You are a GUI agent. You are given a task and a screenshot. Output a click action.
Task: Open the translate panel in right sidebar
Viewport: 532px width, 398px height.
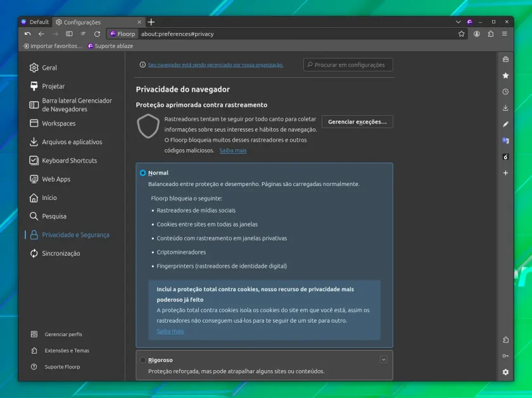[x=505, y=140]
